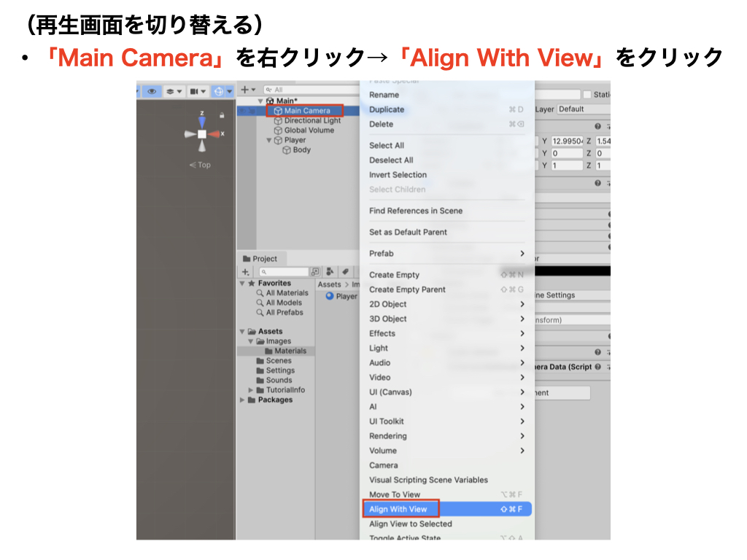Open the Prefab submenu
Image resolution: width=747 pixels, height=560 pixels.
tap(447, 253)
